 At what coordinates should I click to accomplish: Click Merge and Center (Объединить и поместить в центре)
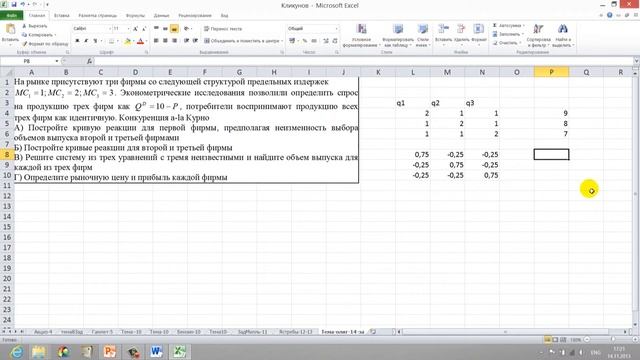coord(243,41)
